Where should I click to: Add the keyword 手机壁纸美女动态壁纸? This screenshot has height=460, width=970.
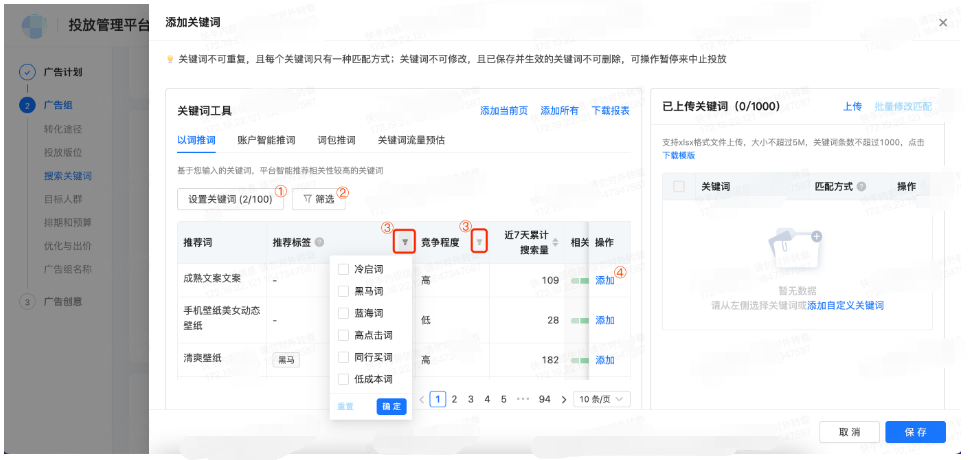point(604,320)
